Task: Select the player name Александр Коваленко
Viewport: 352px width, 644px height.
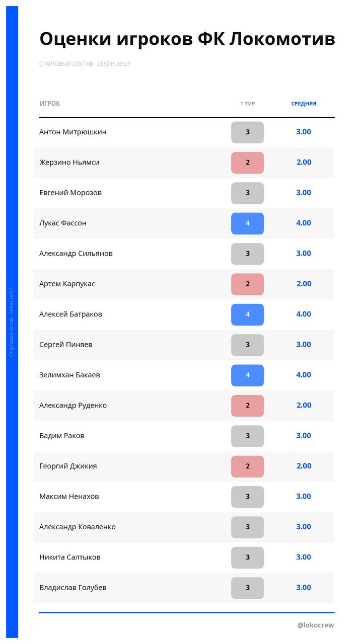Action: tap(78, 527)
